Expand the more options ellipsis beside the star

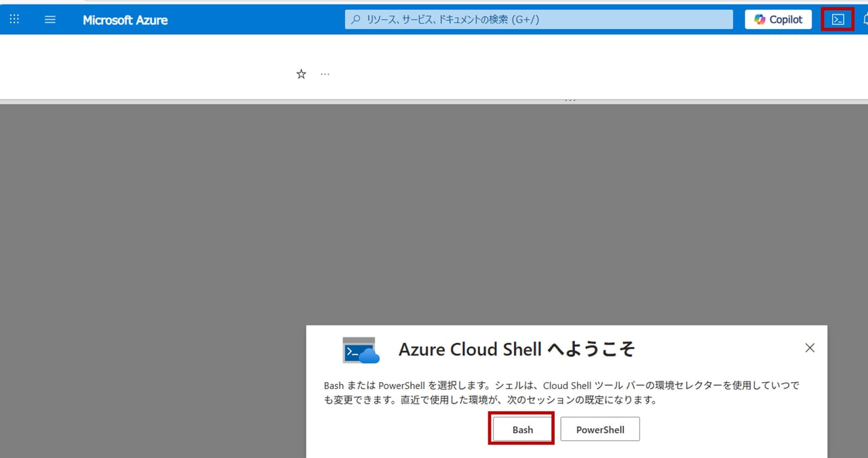click(x=325, y=74)
